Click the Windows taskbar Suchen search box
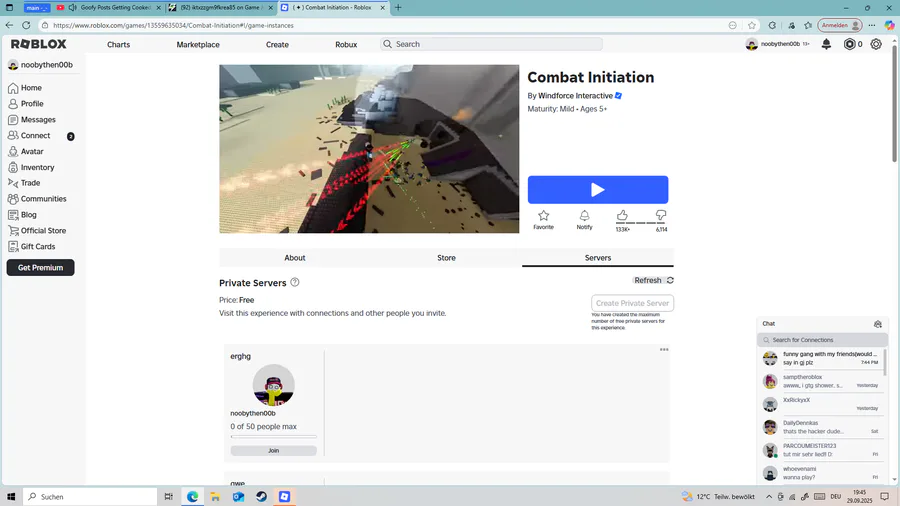Screen dimensions: 900x506 click(x=90, y=497)
